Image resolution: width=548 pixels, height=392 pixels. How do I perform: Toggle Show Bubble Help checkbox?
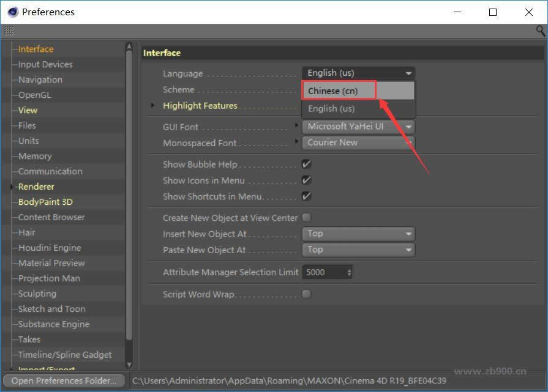tap(307, 165)
